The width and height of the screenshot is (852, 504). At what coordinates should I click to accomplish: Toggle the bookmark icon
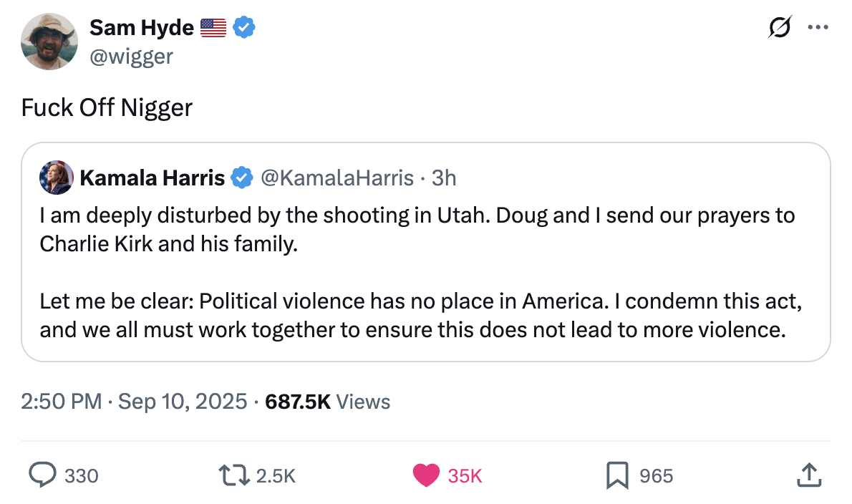pos(617,475)
